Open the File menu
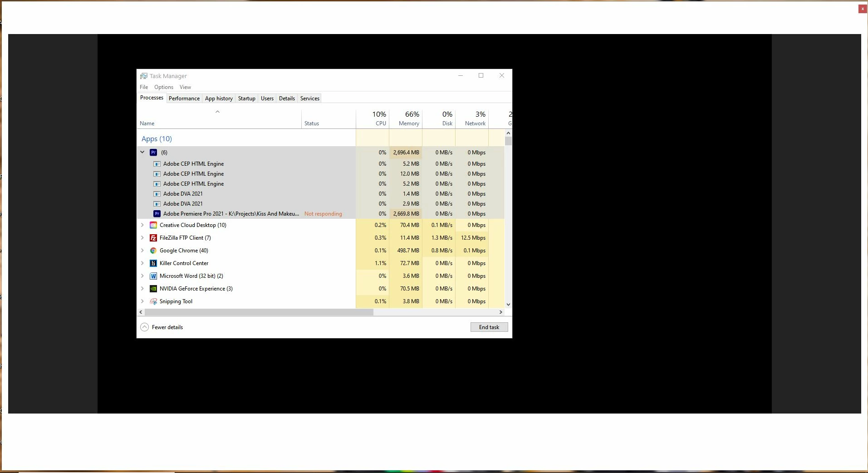The image size is (868, 473). (144, 87)
